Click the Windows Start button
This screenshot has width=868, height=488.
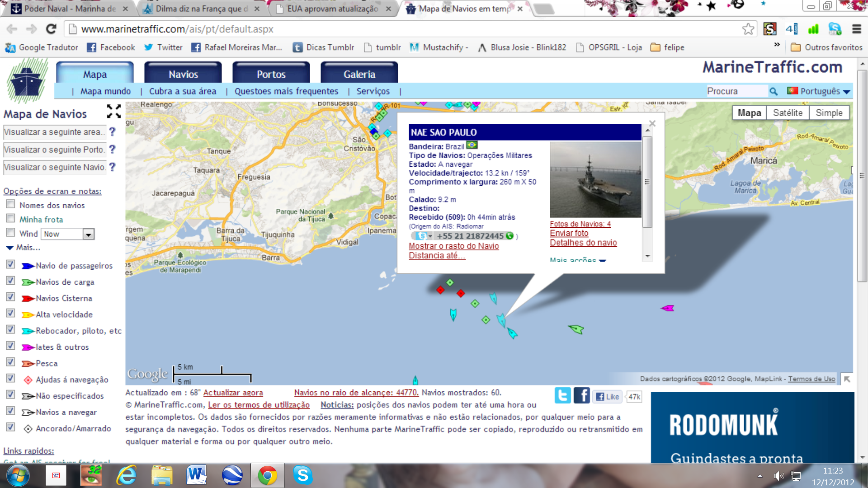coord(18,475)
